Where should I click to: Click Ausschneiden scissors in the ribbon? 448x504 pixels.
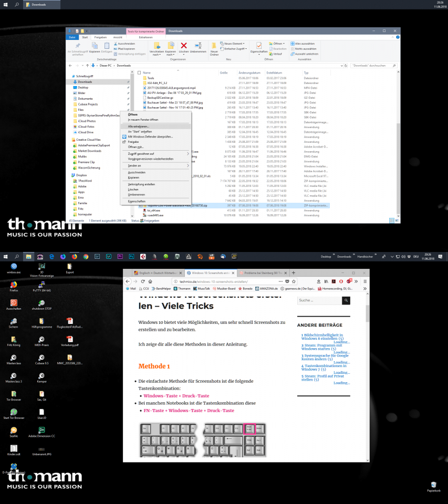click(x=124, y=44)
